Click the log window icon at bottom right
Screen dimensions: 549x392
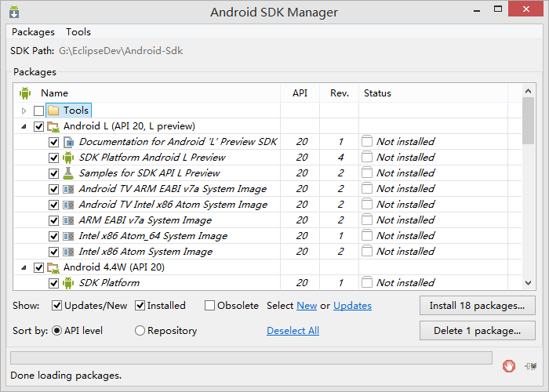pos(531,365)
